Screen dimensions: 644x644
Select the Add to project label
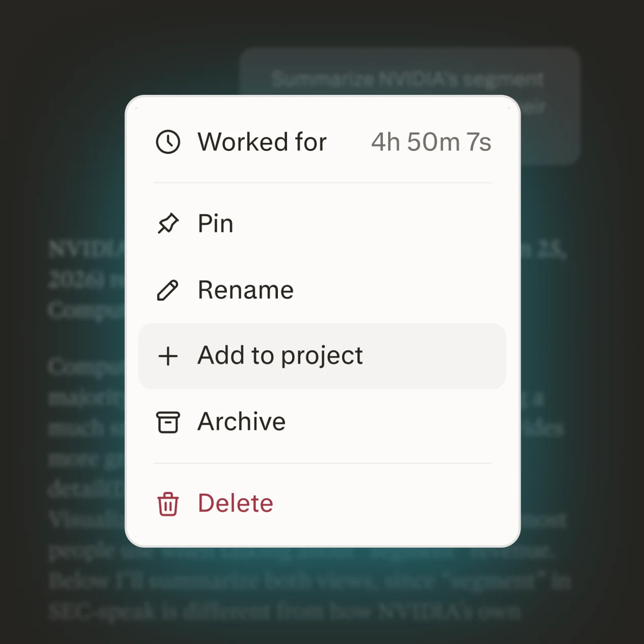click(x=280, y=355)
